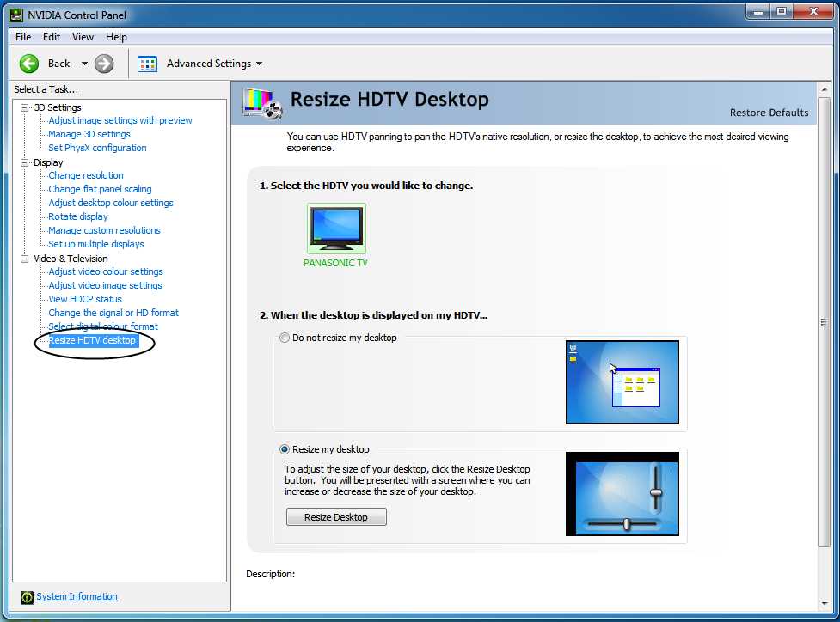Viewport: 840px width, 622px height.
Task: Open the Advanced Settings dropdown arrow
Action: [x=260, y=64]
